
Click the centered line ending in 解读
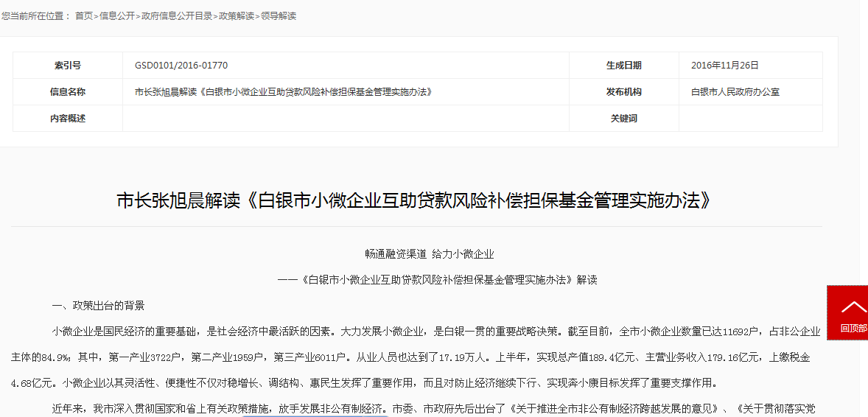pos(437,280)
